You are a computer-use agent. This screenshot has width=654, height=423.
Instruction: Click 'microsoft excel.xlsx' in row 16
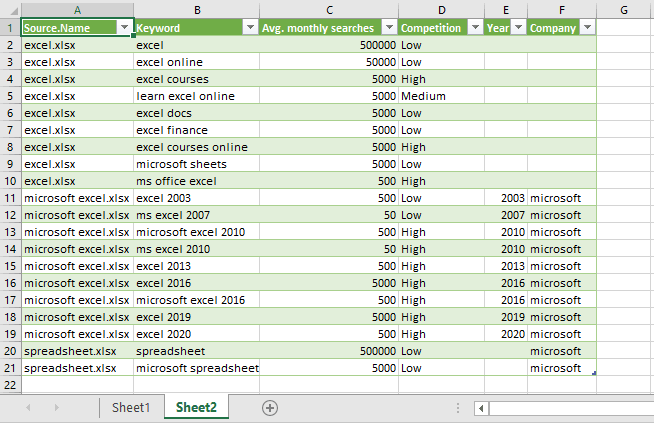point(77,283)
